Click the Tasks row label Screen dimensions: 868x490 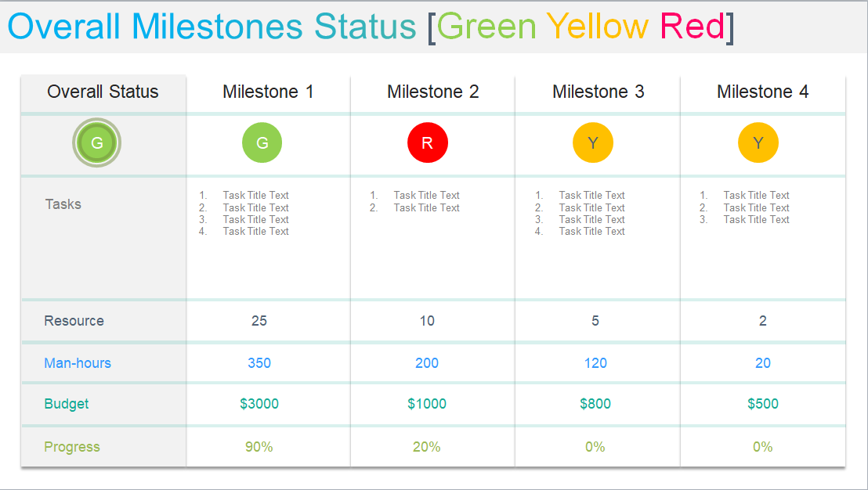pyautogui.click(x=63, y=204)
